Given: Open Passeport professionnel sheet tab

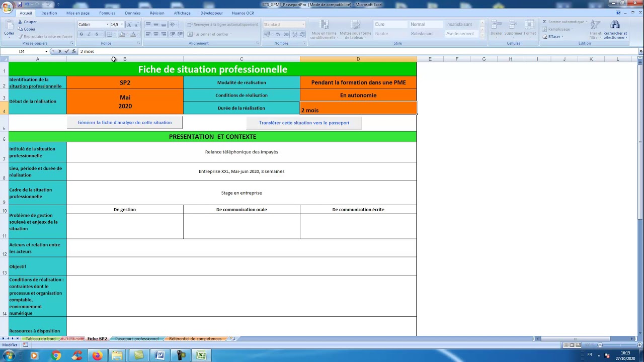Looking at the screenshot, I should pos(136,339).
